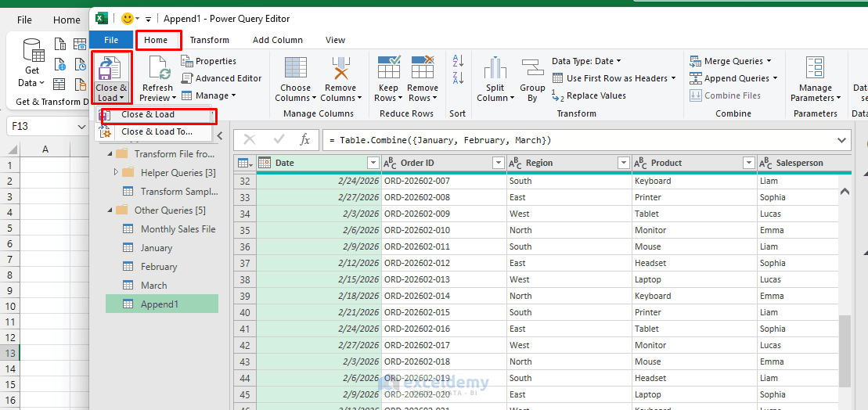
Task: Click the Split Column icon
Action: click(x=495, y=67)
